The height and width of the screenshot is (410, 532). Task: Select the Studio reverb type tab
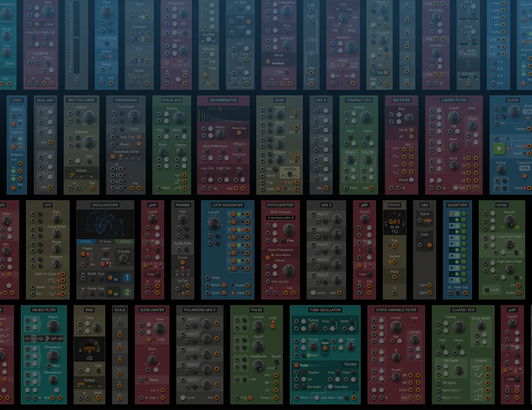(x=212, y=108)
